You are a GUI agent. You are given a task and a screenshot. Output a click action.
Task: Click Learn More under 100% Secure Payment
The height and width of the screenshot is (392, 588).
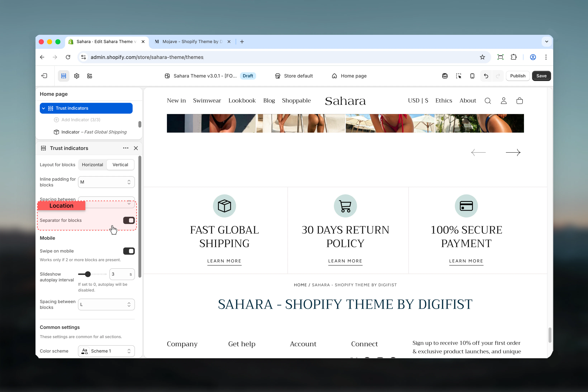tap(466, 261)
